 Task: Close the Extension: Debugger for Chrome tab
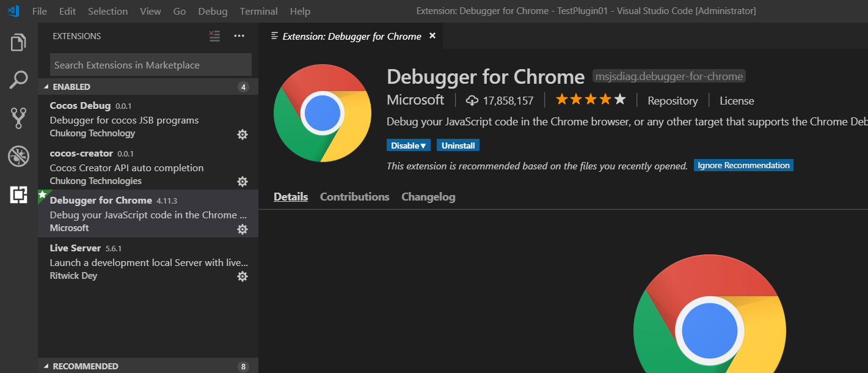(432, 36)
